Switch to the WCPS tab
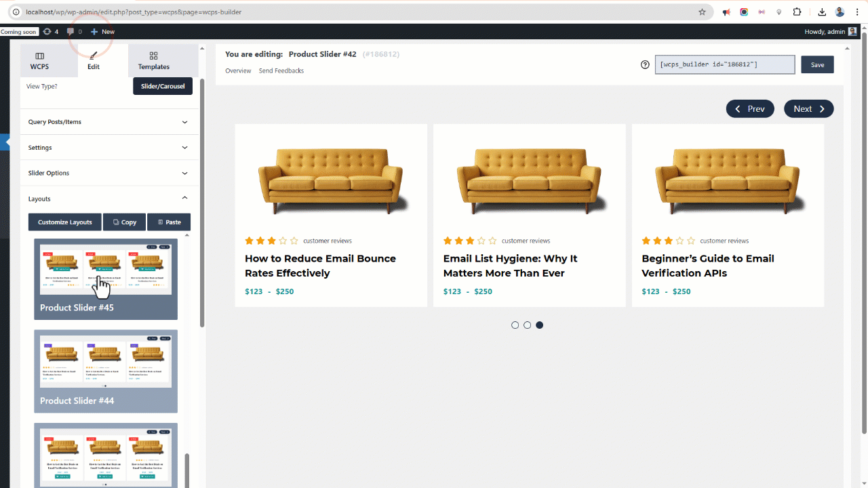Screen dimensions: 868x488 click(39, 61)
